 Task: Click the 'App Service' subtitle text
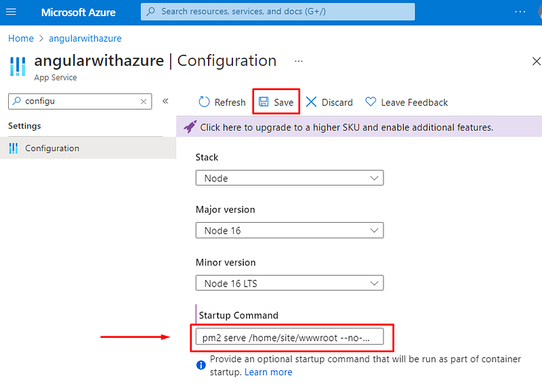(56, 77)
